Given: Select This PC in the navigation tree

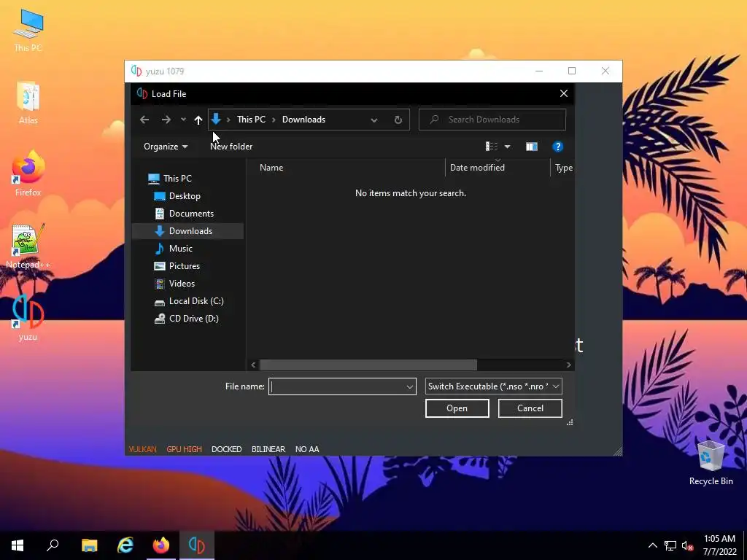Looking at the screenshot, I should [177, 179].
